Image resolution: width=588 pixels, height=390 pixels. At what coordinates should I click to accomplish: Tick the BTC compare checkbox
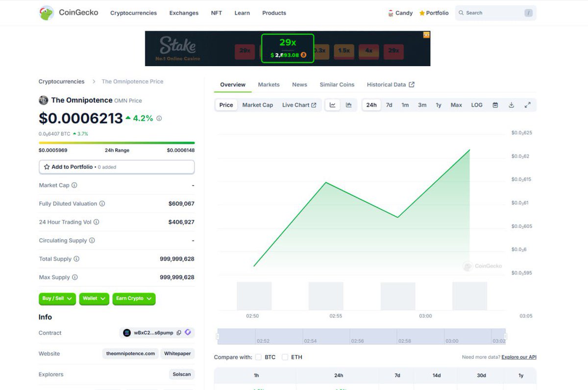pos(258,357)
